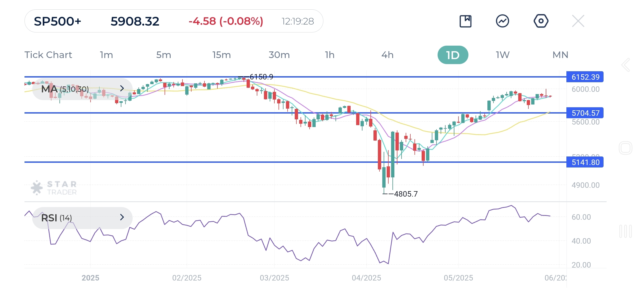Close the chart with the X icon
This screenshot has width=644, height=297.
click(x=578, y=21)
